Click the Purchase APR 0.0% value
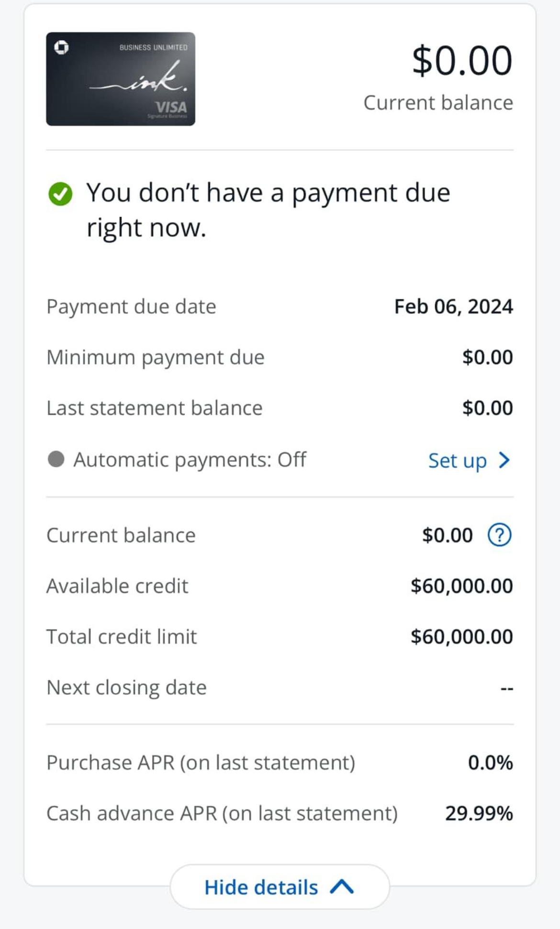 point(490,762)
